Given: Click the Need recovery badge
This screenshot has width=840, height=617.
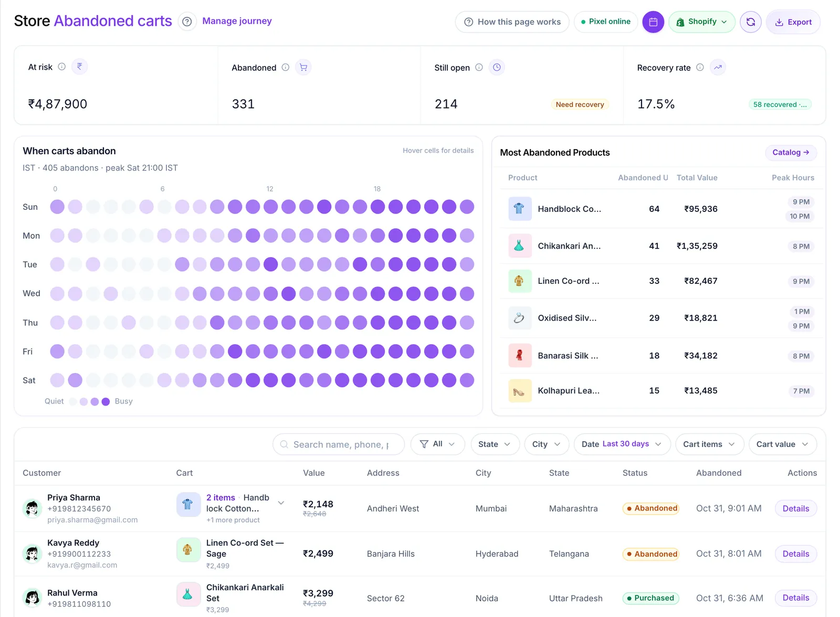Looking at the screenshot, I should [x=580, y=104].
